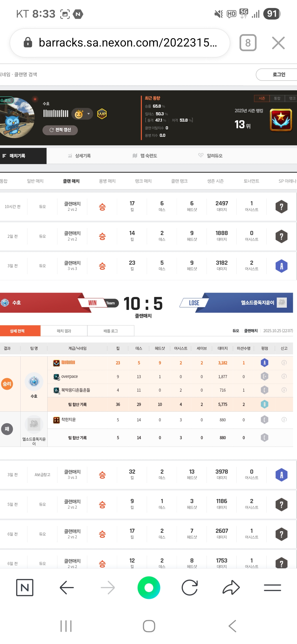Select the 랭크 매치 filter tab
Screen dimensions: 297x644
143,181
